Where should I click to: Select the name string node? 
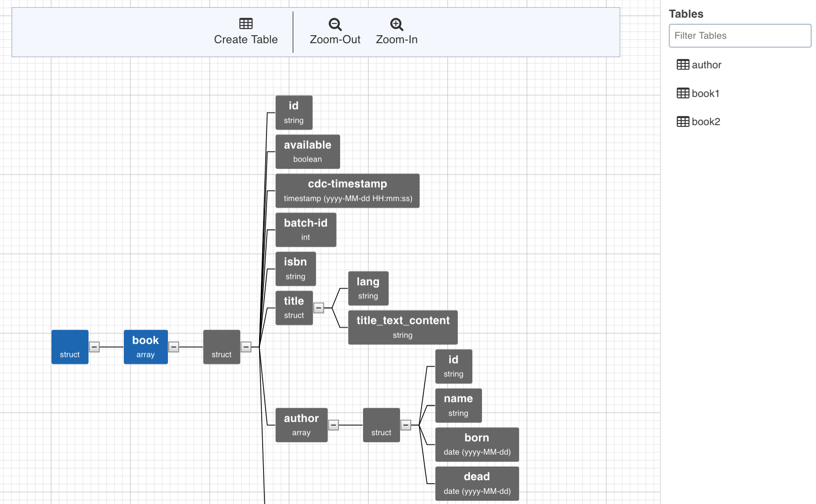pos(458,405)
